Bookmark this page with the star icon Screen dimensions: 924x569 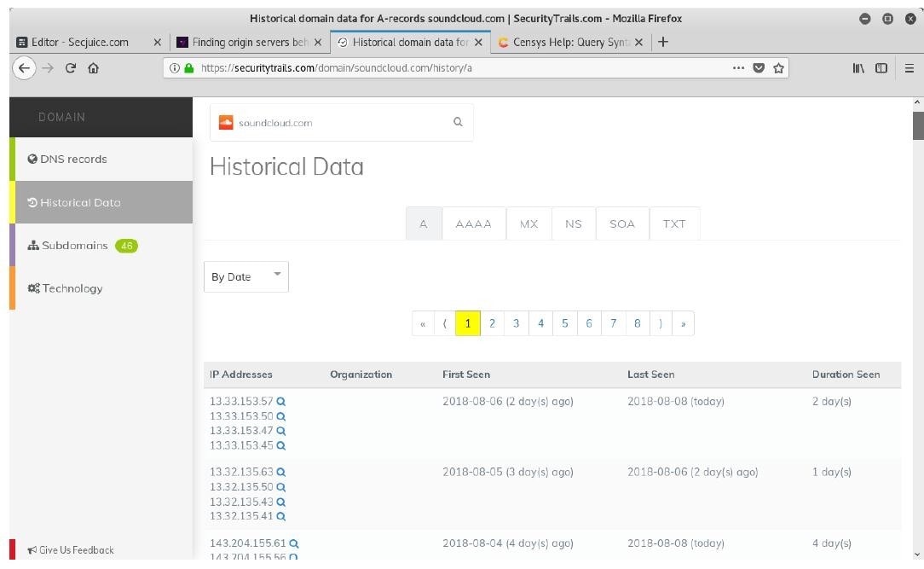coord(778,68)
